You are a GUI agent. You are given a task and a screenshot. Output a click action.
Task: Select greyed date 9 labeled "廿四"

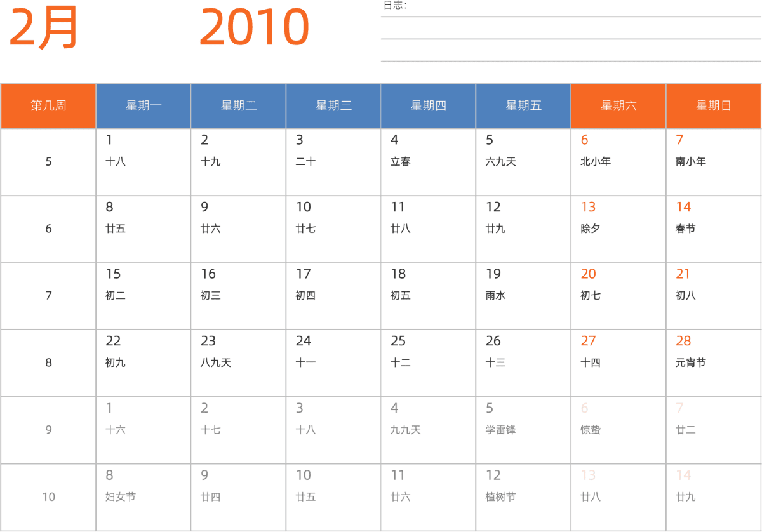239,497
